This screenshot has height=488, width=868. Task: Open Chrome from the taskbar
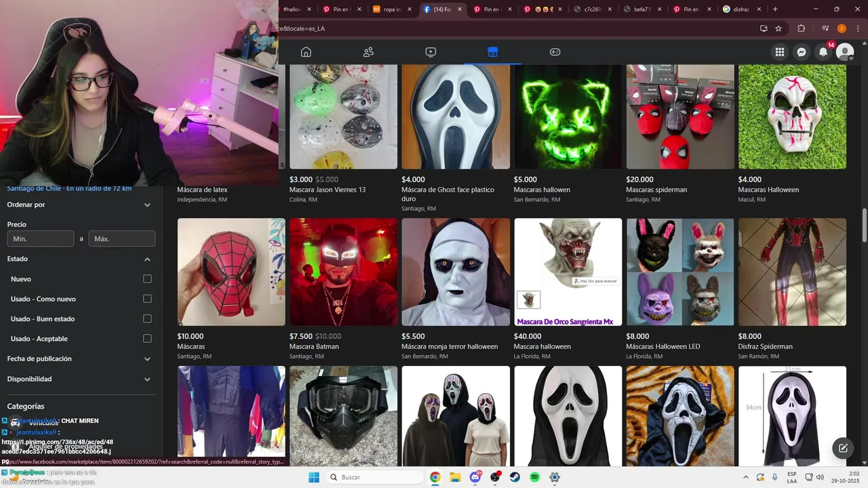(435, 477)
